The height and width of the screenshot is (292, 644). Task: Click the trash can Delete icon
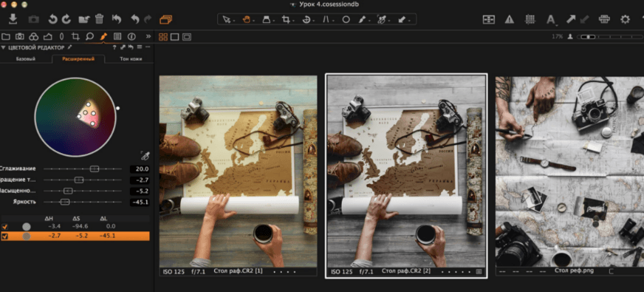[x=100, y=19]
